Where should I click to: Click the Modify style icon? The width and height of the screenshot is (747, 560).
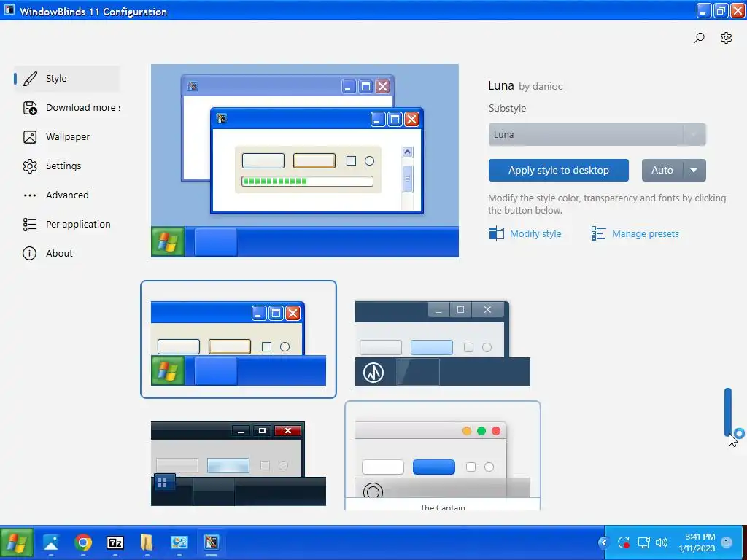click(496, 233)
